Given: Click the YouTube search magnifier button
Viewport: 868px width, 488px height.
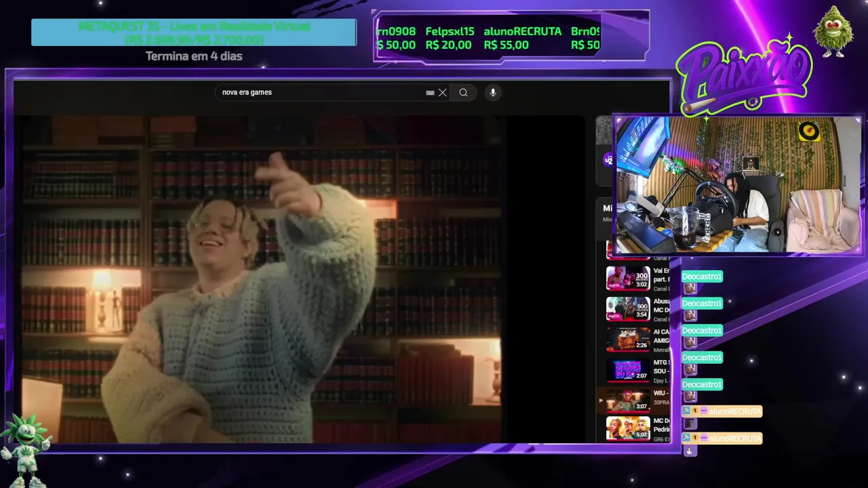Looking at the screenshot, I should coord(463,93).
